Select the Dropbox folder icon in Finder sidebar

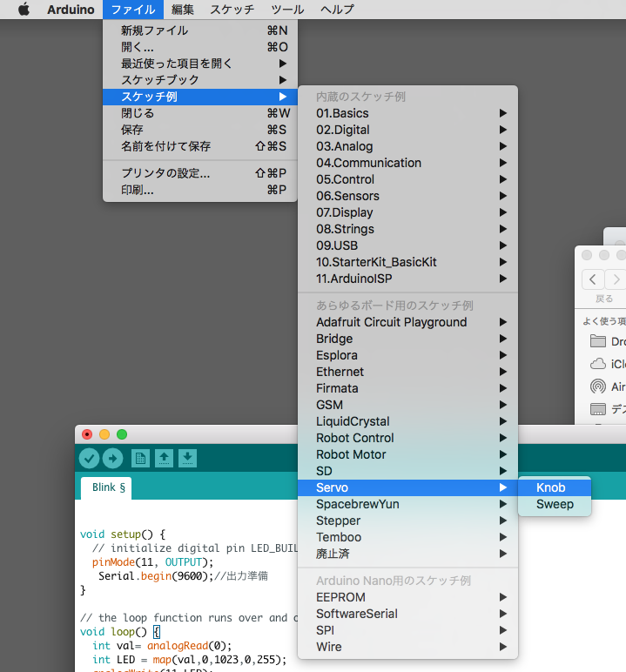point(598,341)
